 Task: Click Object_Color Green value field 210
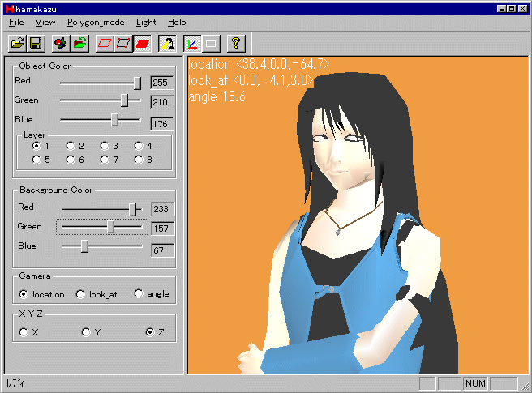coord(162,102)
